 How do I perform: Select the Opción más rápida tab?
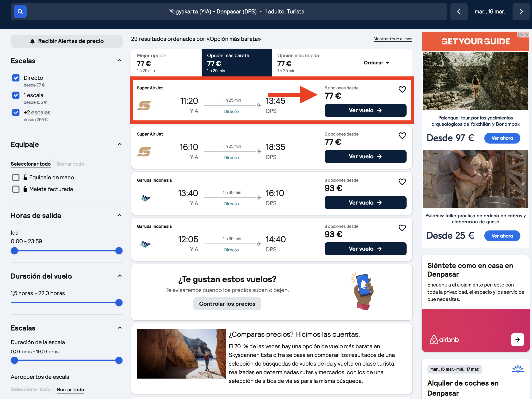coord(307,63)
